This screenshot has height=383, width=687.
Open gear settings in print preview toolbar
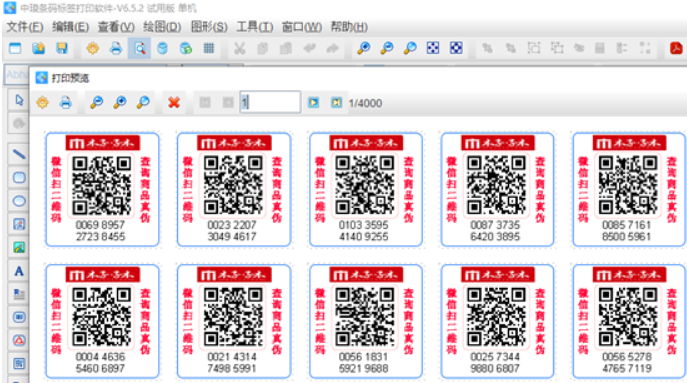tap(42, 103)
